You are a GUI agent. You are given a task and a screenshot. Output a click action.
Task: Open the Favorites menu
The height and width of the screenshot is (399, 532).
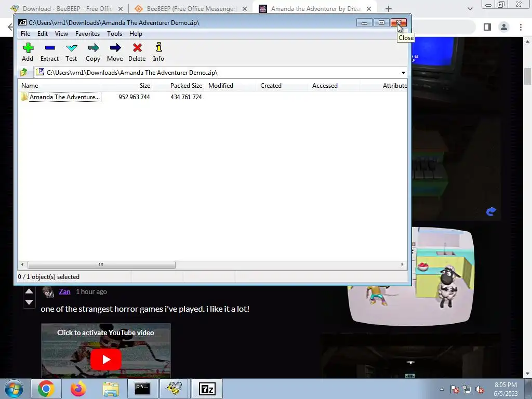[x=87, y=34]
